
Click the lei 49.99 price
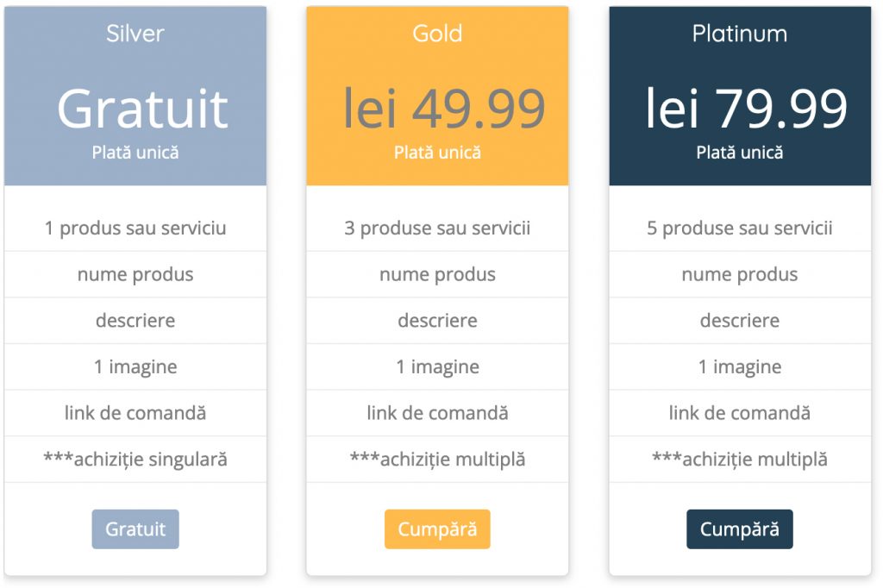click(444, 109)
